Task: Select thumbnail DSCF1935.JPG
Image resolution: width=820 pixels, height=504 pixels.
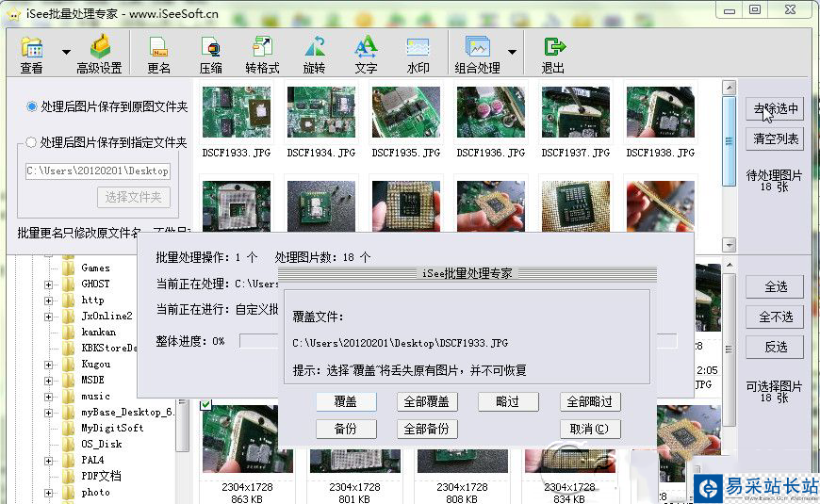Action: click(406, 112)
